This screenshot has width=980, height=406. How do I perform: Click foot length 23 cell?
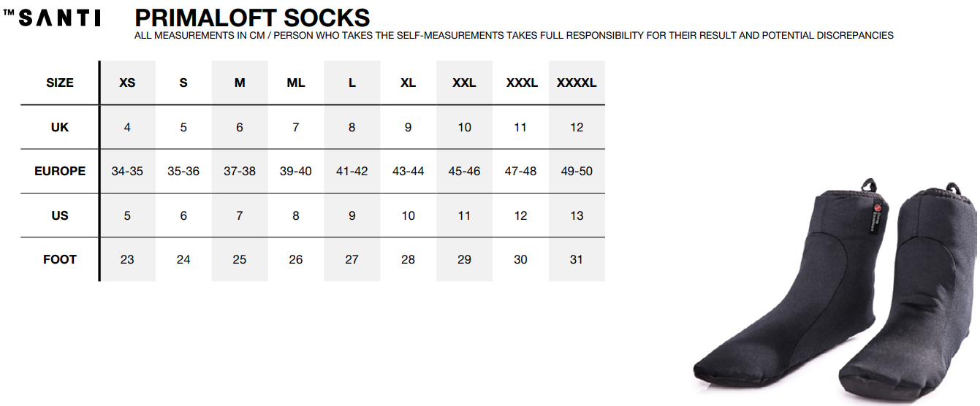127,259
